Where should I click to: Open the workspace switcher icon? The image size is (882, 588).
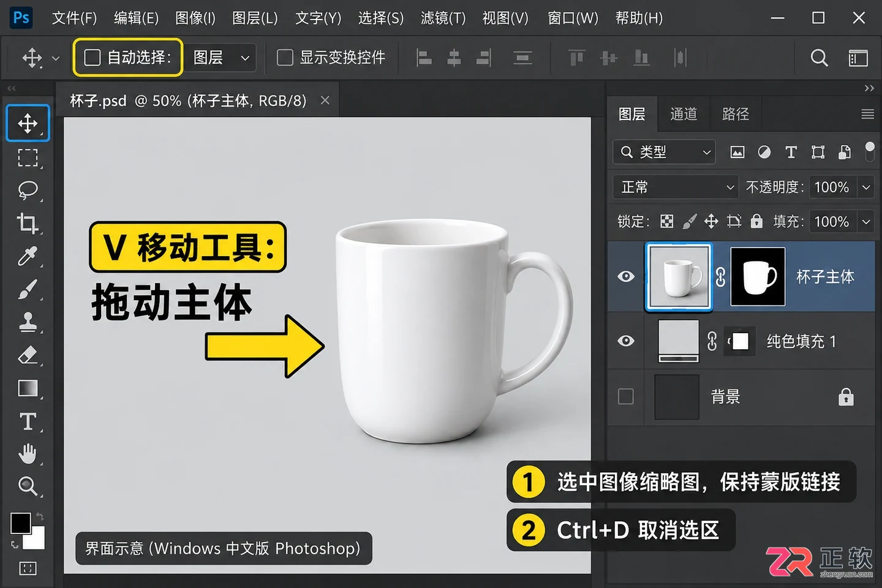(858, 58)
